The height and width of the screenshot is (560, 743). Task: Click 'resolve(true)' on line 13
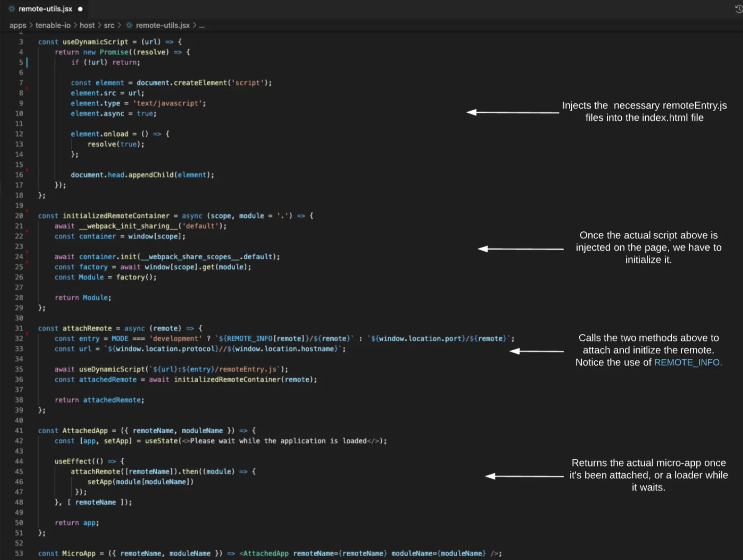[x=114, y=144]
